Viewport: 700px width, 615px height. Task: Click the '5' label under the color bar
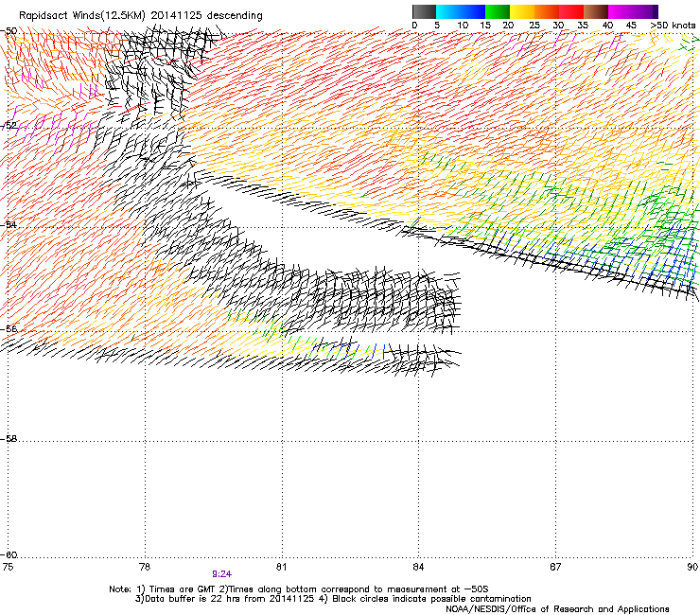click(437, 26)
